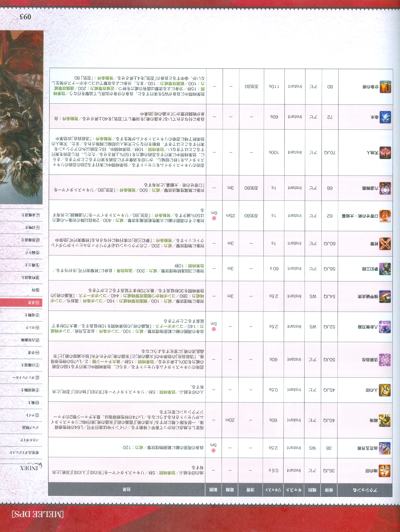Viewport: 400px width, 532px height.
Task: Open the バトルガイド index entry
Action: pos(30,440)
